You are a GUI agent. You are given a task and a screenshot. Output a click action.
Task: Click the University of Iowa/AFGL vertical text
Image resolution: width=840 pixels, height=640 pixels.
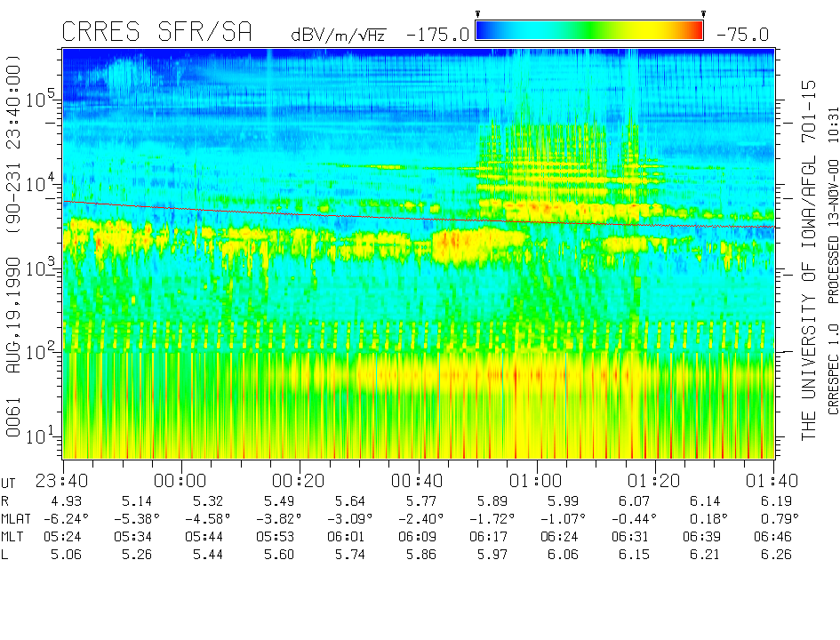click(x=809, y=258)
